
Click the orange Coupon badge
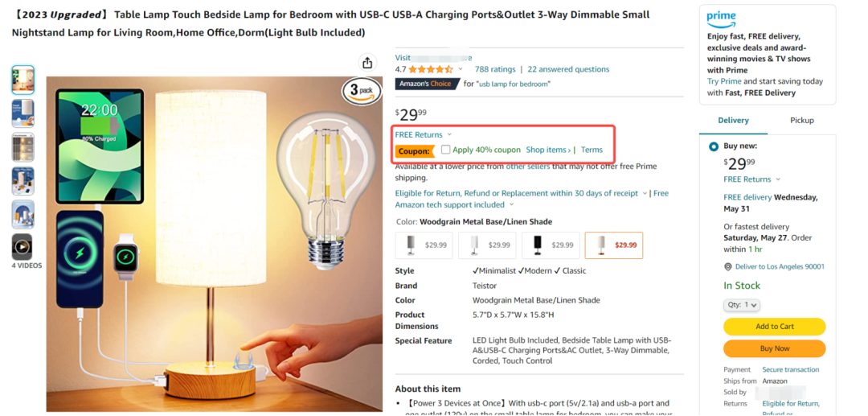click(414, 150)
